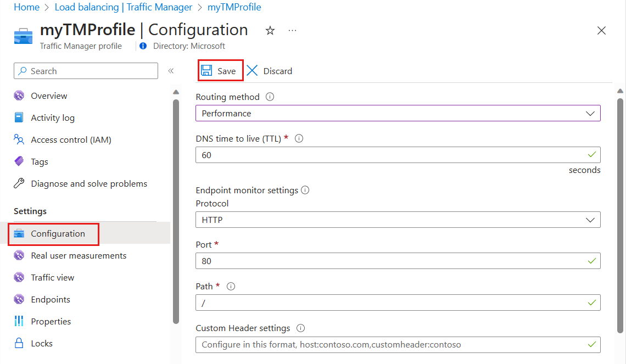Expand Protocol dropdown chevron arrow
The width and height of the screenshot is (626, 364).
coord(590,220)
